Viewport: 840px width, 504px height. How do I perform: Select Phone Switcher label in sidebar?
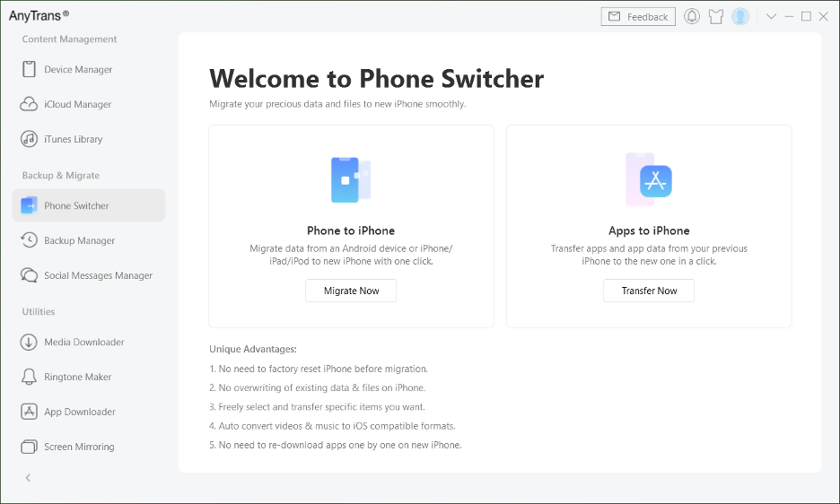click(x=76, y=205)
